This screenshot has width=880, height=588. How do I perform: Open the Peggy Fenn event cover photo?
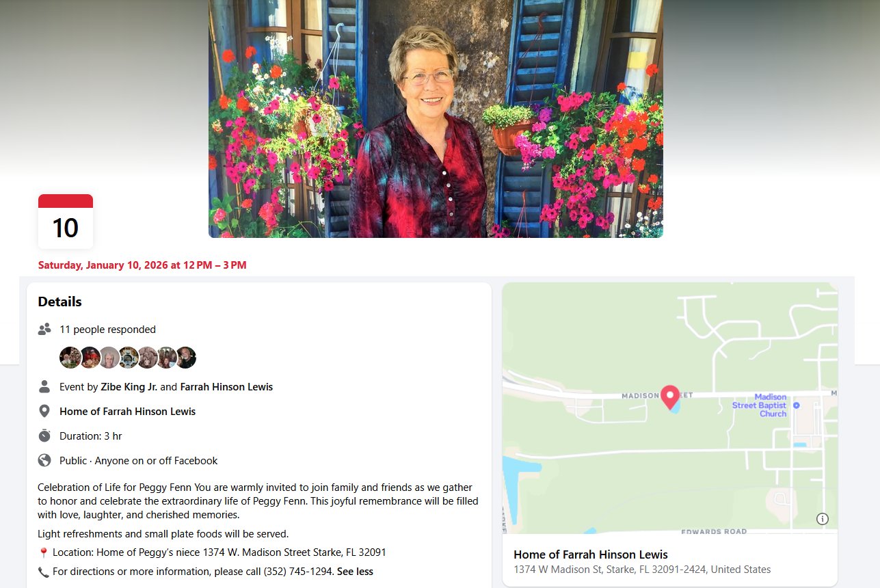(436, 119)
